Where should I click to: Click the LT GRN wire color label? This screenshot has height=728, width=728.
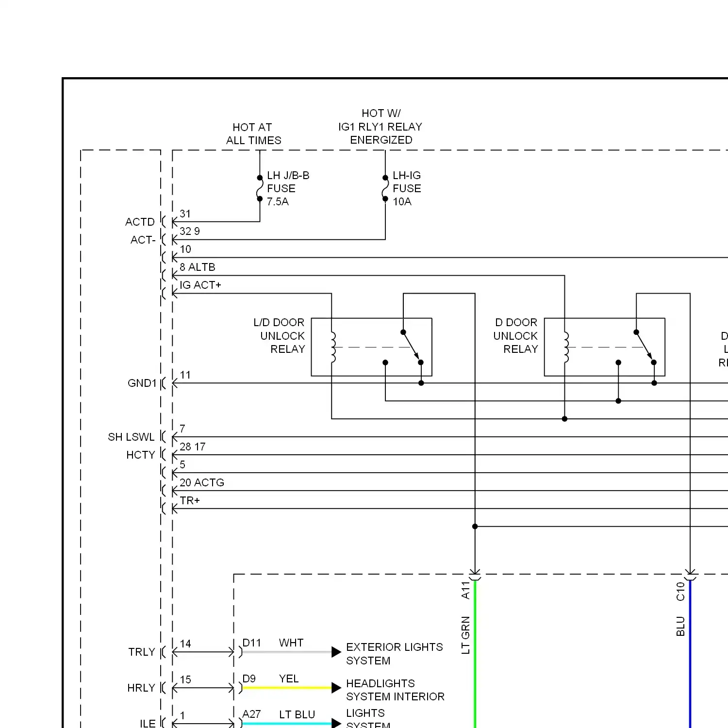point(465,635)
